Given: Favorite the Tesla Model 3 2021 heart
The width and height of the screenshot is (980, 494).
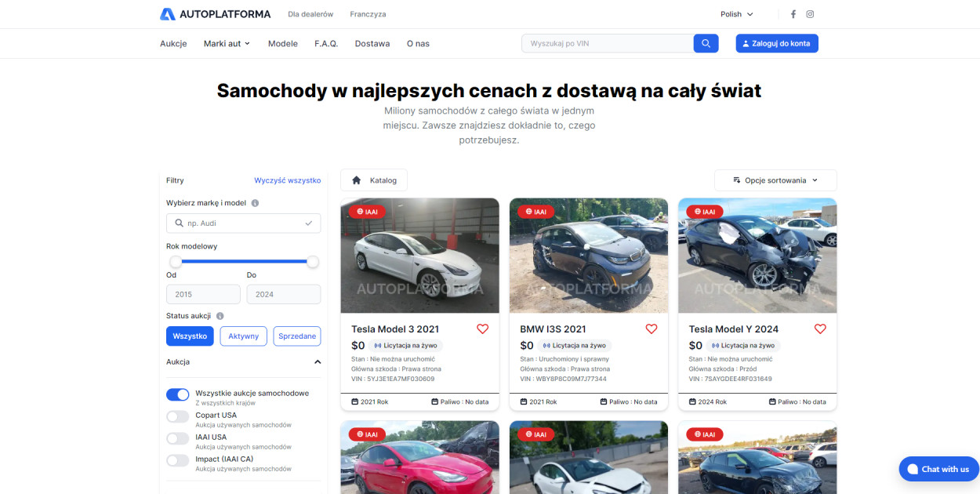Looking at the screenshot, I should pos(483,329).
